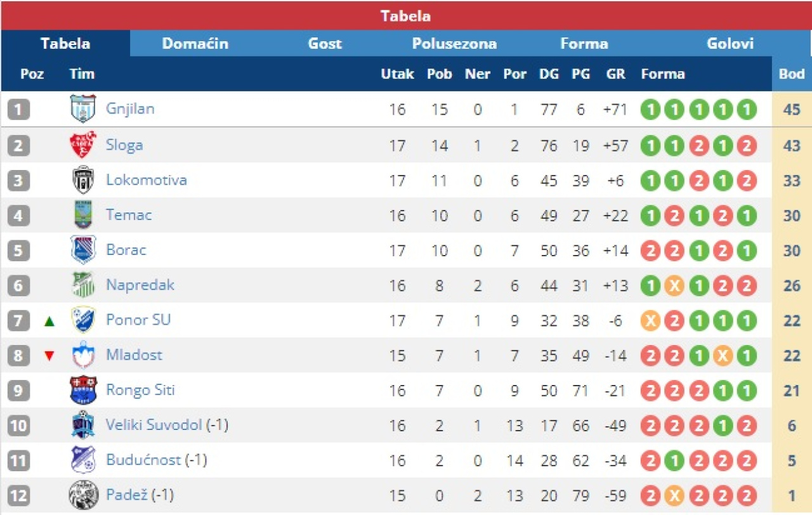This screenshot has width=812, height=515.
Task: Click the Sloga team crest
Action: coord(82,145)
